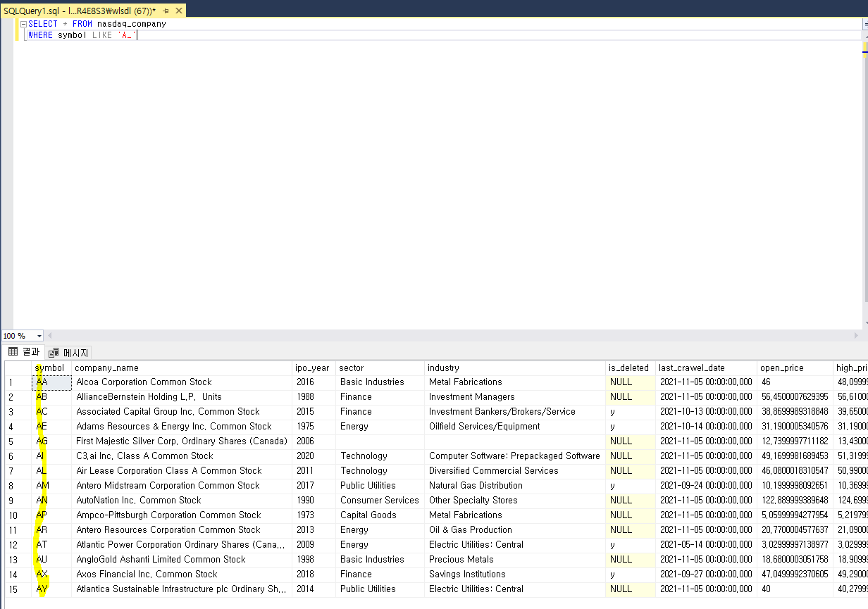Screen dimensions: 868x609
Task: Select the Antero Midstream Corporation cell
Action: click(x=182, y=486)
